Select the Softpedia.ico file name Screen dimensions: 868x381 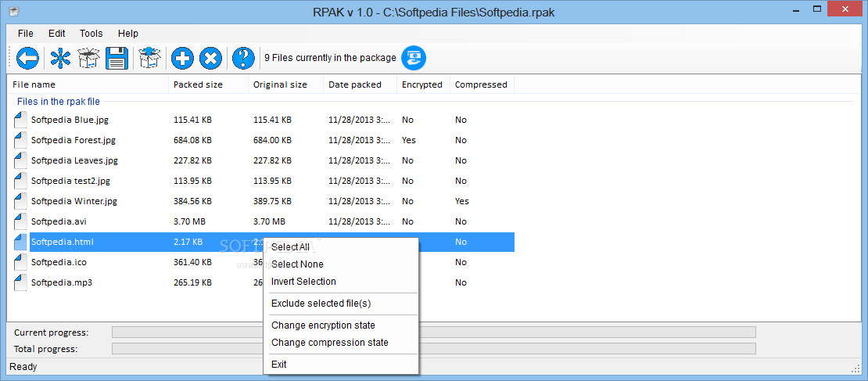click(x=59, y=262)
